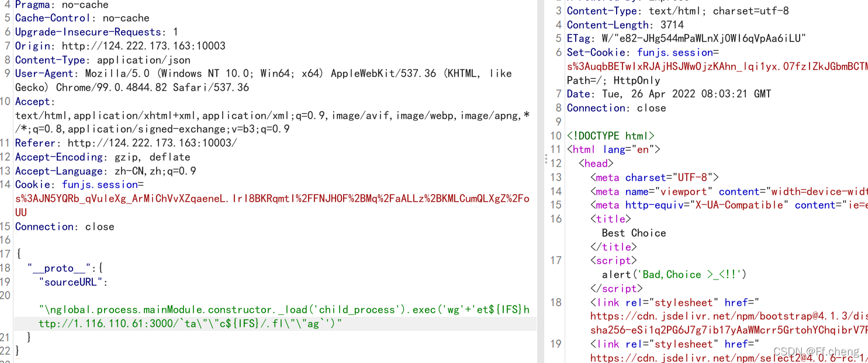Click the <html lang="en"> tag
Viewport: 868px width, 363px height.
click(x=614, y=150)
